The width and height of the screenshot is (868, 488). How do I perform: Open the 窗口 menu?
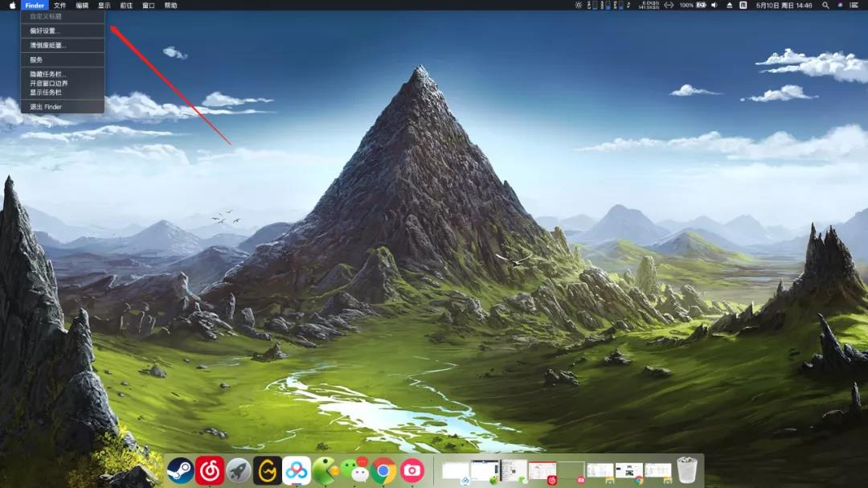(x=149, y=5)
